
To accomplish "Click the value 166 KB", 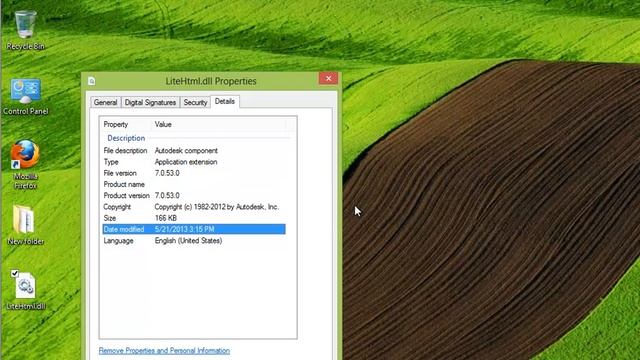I will 166,218.
